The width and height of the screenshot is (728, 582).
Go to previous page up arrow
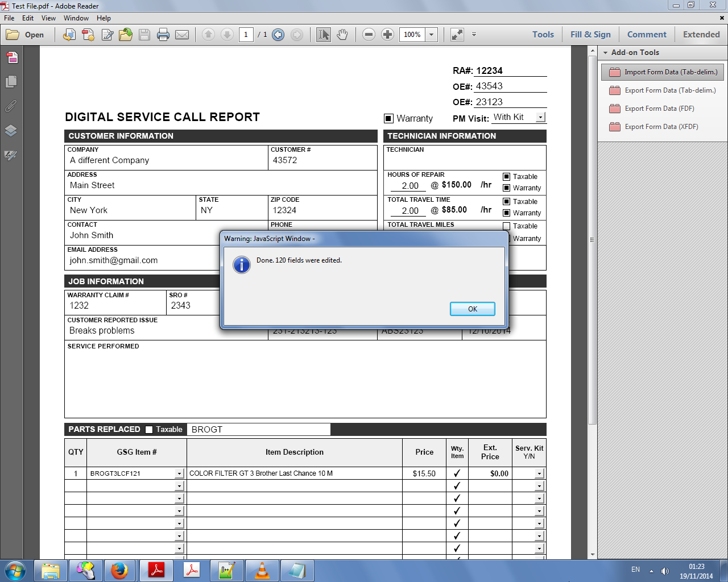click(x=208, y=35)
